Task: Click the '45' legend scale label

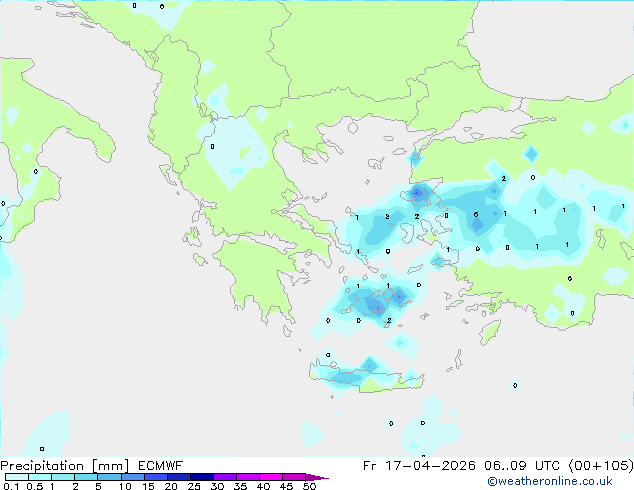Action: point(286,486)
